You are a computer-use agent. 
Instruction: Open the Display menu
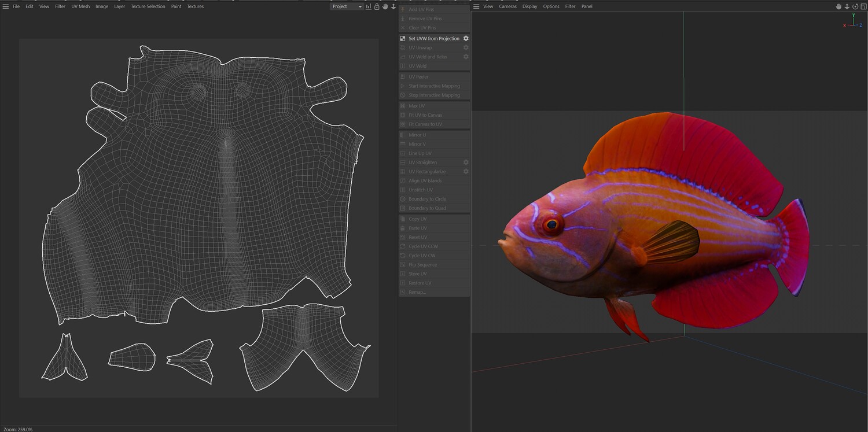tap(530, 6)
